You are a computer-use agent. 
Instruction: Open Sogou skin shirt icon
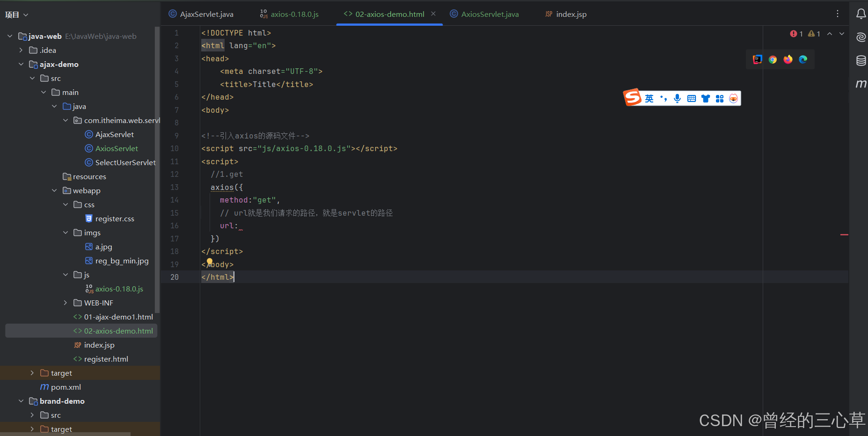(x=706, y=98)
